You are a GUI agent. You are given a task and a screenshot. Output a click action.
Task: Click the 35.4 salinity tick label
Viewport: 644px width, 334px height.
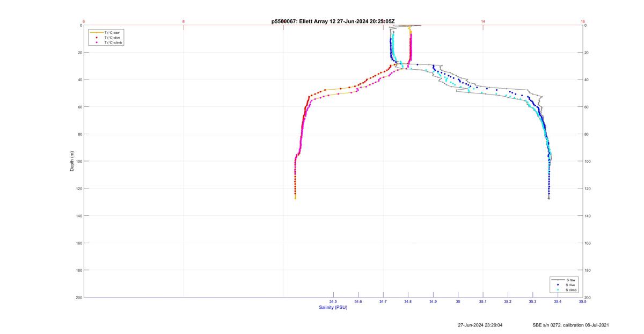(558, 302)
